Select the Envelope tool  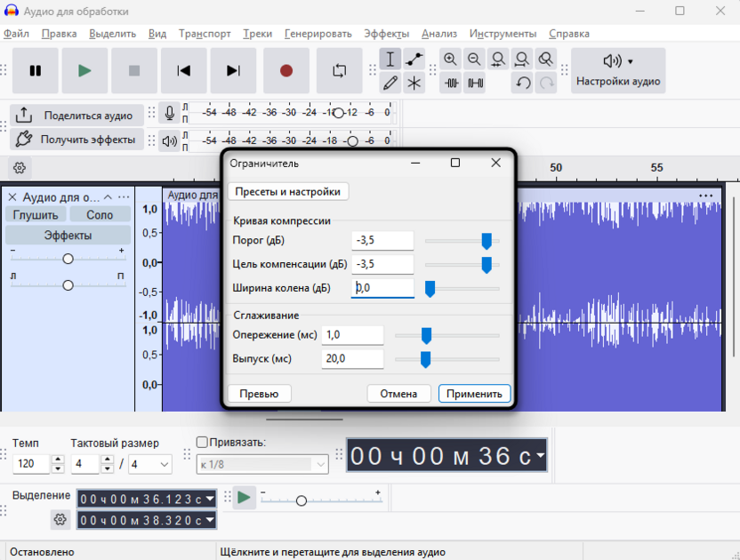(x=412, y=59)
